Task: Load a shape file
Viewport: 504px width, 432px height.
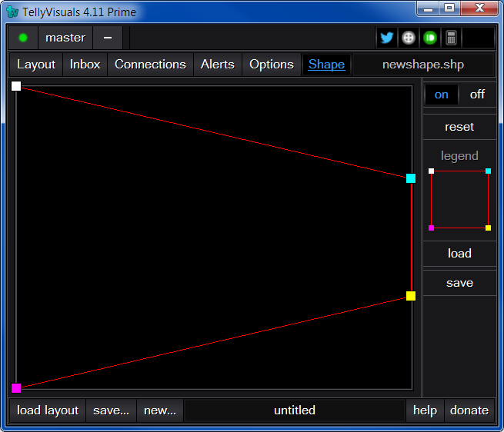Action: coord(459,254)
